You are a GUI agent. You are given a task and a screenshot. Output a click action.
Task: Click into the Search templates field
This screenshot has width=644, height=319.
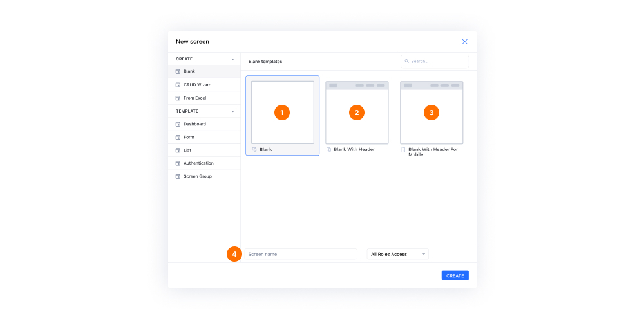pos(435,62)
